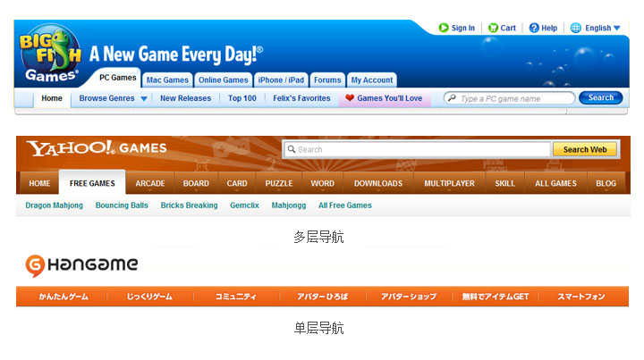Click the Yahoo! Games logo
Screen dimensions: 644x360
(x=96, y=148)
